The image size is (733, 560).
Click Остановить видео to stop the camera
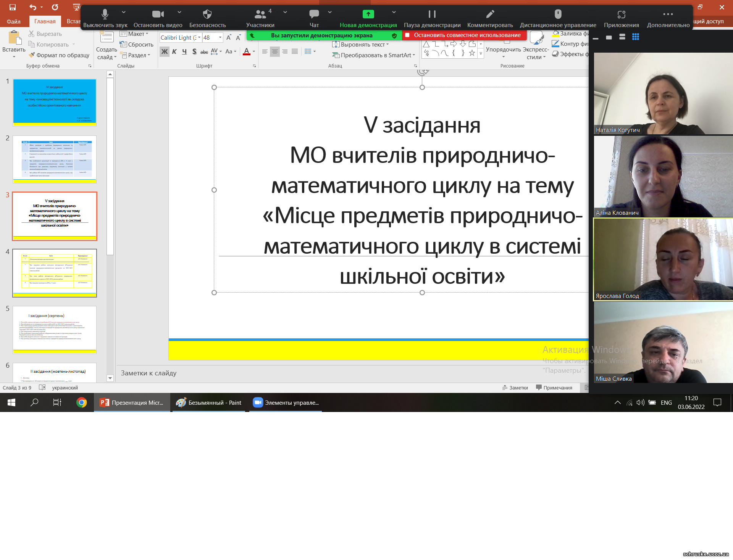pos(158,18)
